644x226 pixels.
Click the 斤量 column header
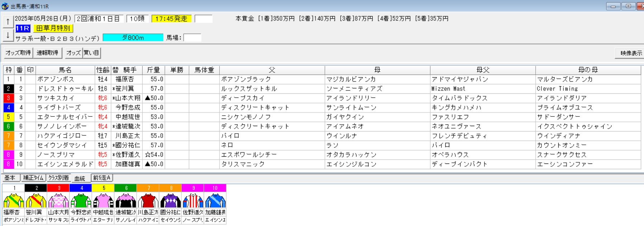pos(153,70)
